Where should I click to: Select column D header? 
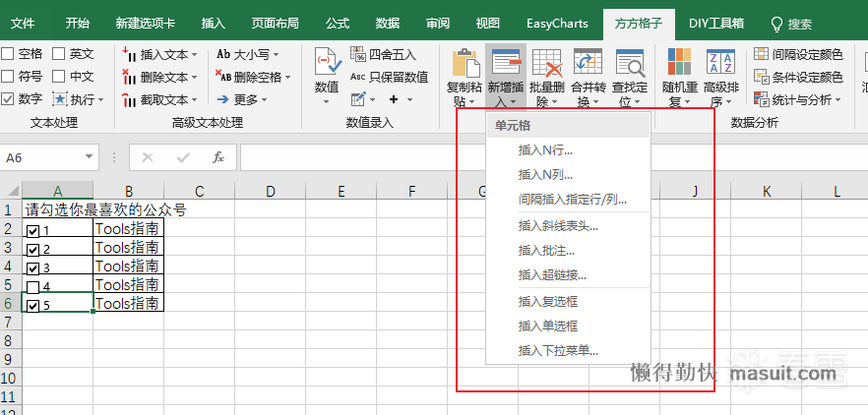click(x=270, y=192)
